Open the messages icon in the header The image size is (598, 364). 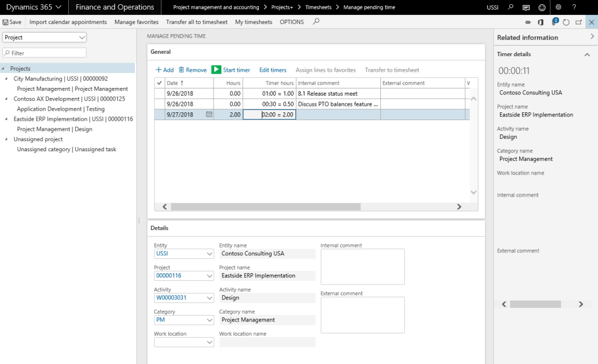click(526, 7)
